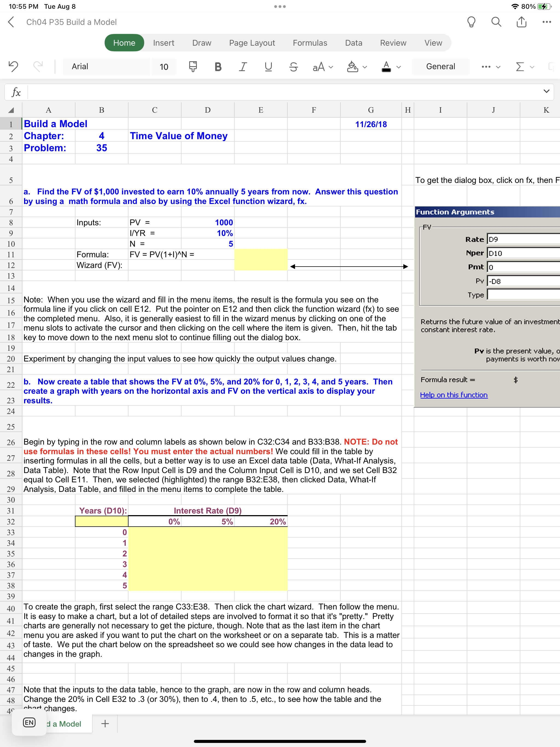This screenshot has height=747, width=560.
Task: Select yellow cell E11 for formula
Action: [x=260, y=255]
